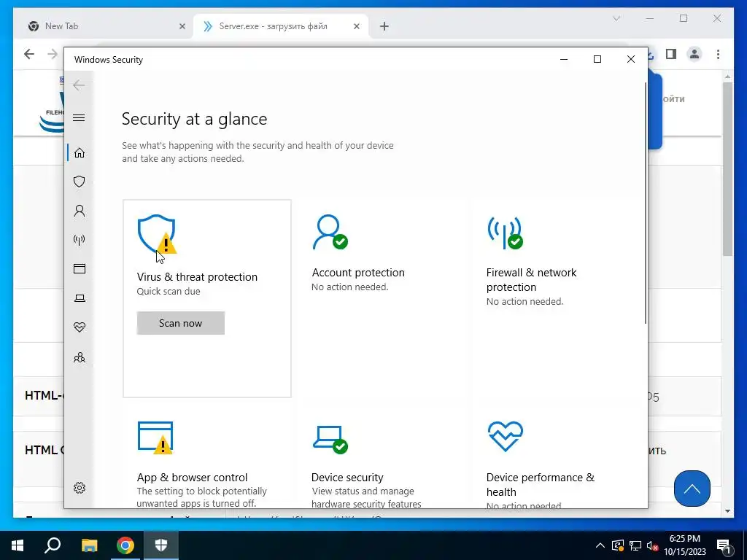Click Device security tile icon
This screenshot has width=747, height=560.
pyautogui.click(x=330, y=439)
